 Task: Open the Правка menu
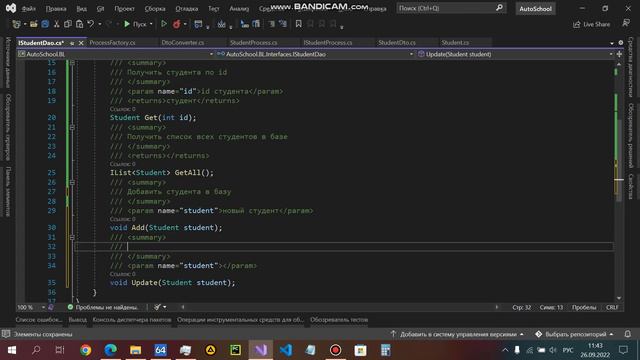(x=56, y=8)
